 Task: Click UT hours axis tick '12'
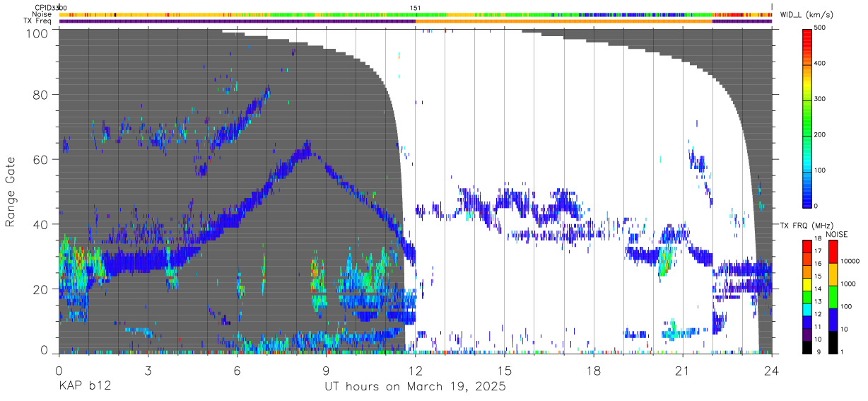point(416,370)
